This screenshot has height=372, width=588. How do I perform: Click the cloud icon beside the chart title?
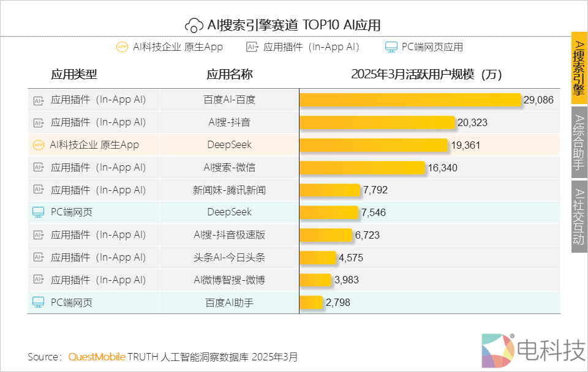click(194, 24)
